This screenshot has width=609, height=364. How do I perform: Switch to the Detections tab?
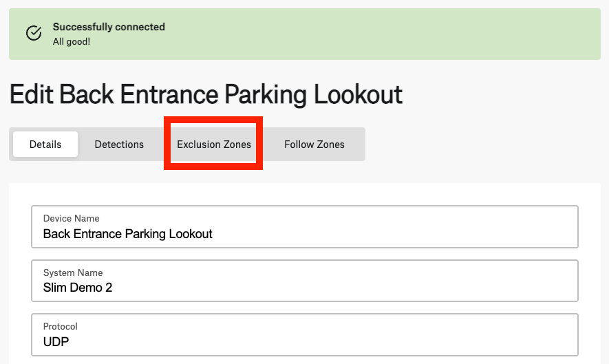click(x=119, y=144)
